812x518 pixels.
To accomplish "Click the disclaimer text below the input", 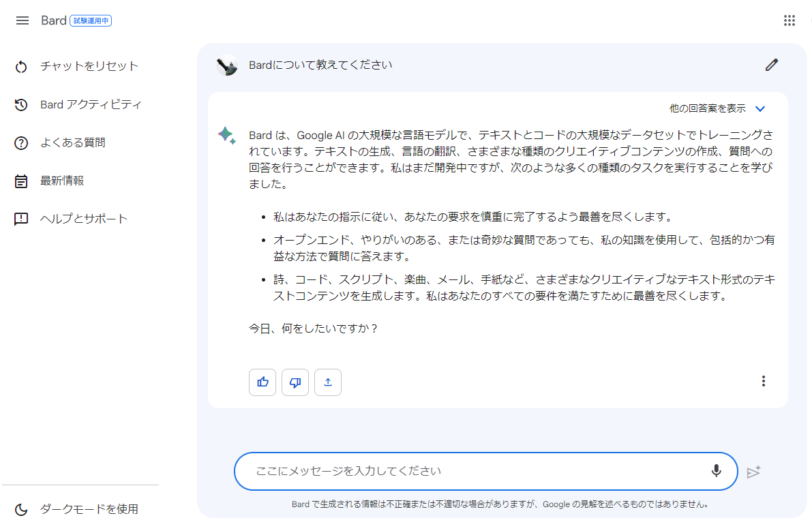I will pos(500,504).
